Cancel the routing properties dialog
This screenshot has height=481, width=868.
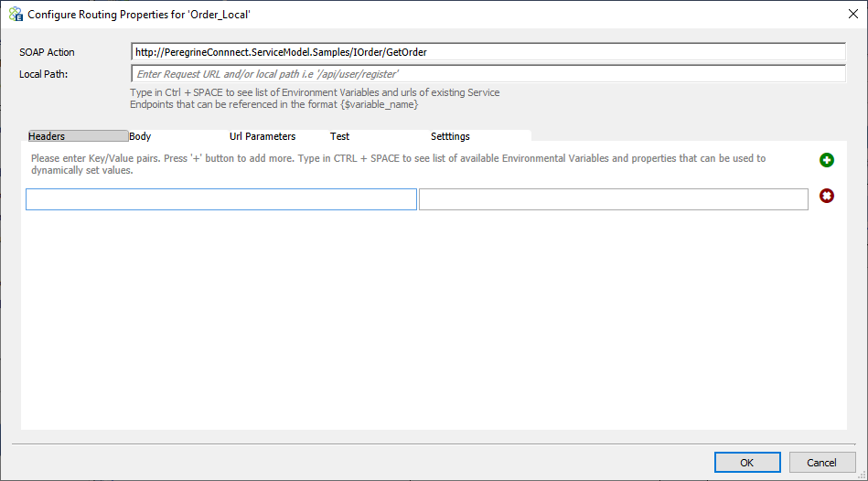pyautogui.click(x=822, y=462)
